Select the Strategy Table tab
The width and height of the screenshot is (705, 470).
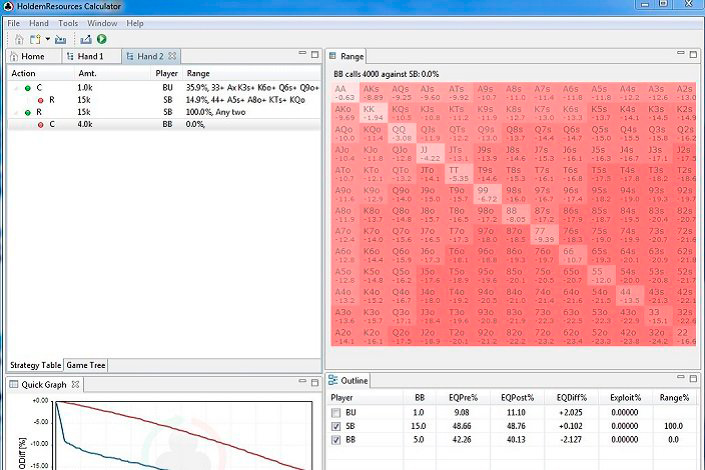click(x=35, y=366)
